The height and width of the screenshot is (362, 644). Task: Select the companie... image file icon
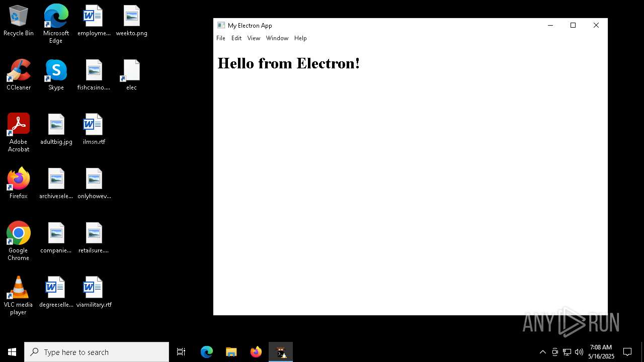point(56,238)
